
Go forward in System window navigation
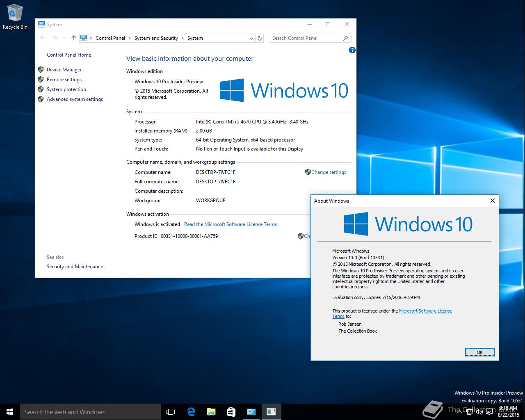point(55,38)
